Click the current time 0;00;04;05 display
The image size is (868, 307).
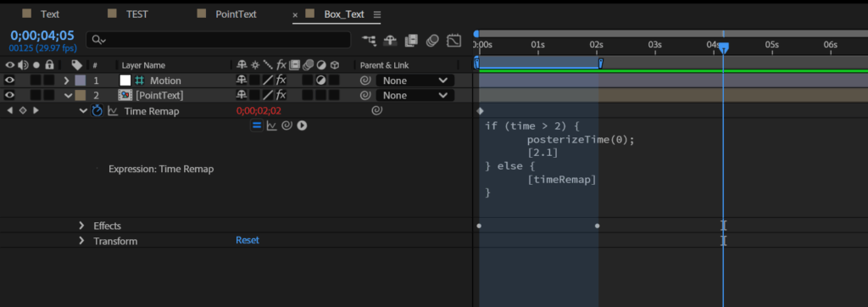tap(42, 36)
